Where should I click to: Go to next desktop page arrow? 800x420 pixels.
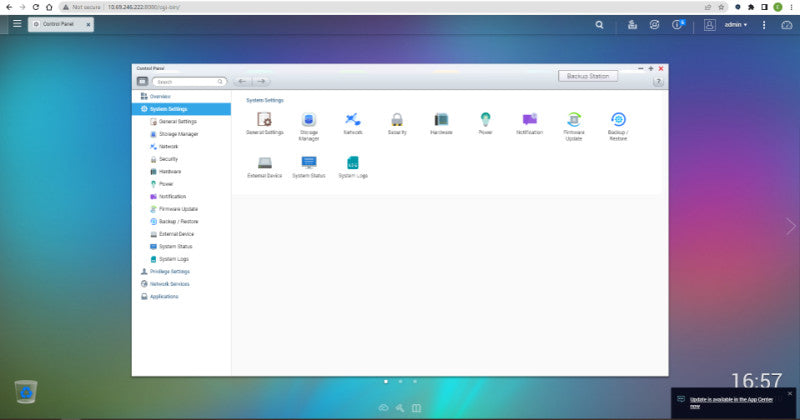click(790, 226)
